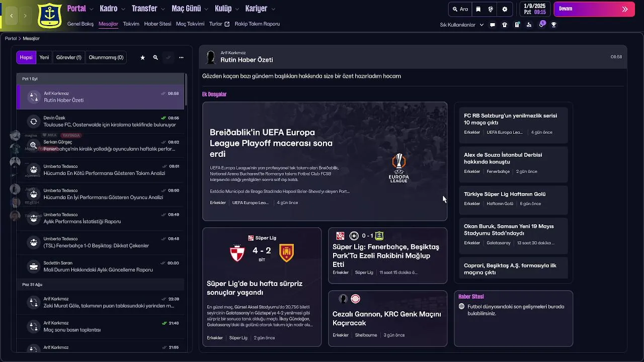The height and width of the screenshot is (362, 644).
Task: Expand the Transfer menu dropdown arrow
Action: (x=163, y=9)
